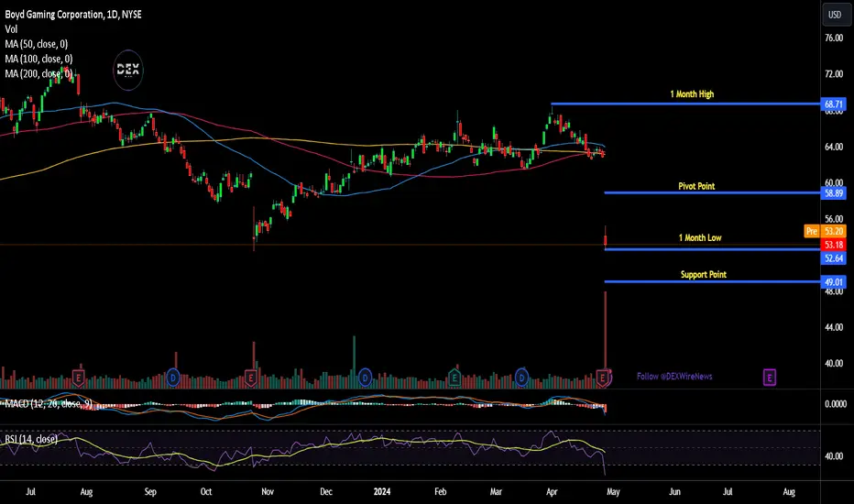Open the red earnings marker in late April
854x504 pixels.
coord(602,377)
